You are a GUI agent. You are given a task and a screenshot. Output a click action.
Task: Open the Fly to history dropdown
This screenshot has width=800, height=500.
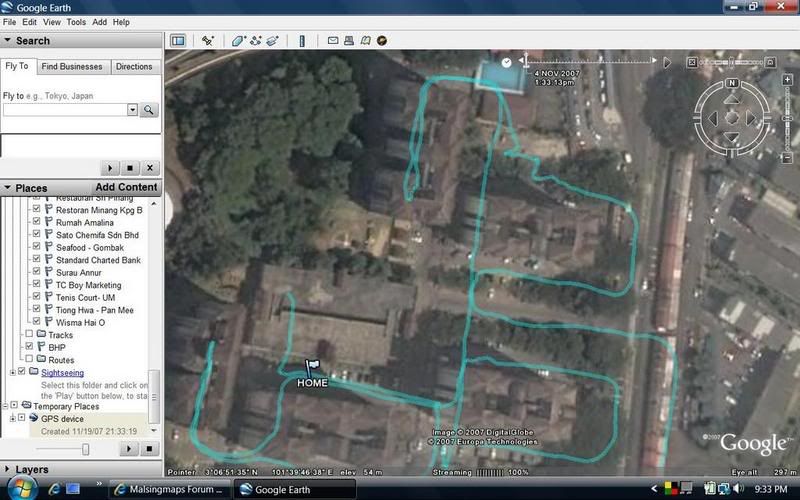pos(132,110)
